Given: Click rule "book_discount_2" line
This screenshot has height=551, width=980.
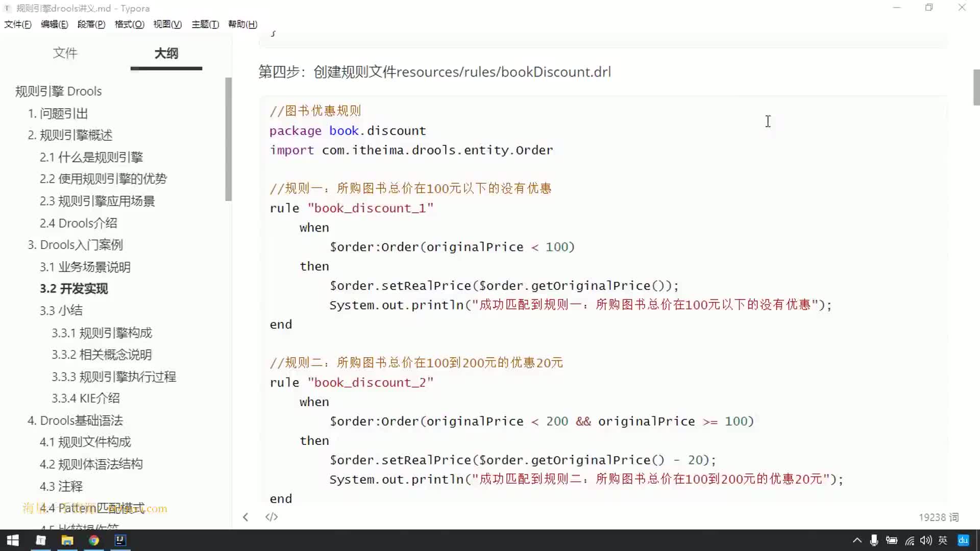Looking at the screenshot, I should 352,383.
